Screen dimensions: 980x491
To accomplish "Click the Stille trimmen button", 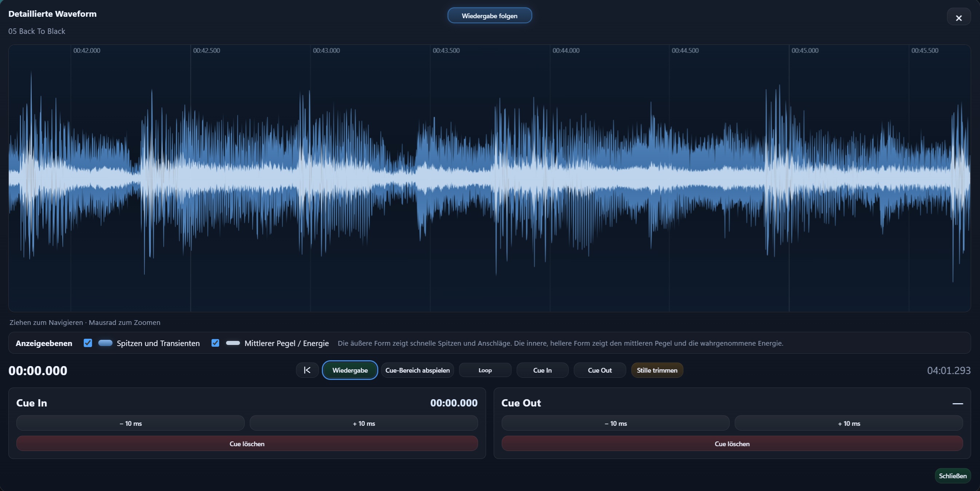I will (657, 370).
